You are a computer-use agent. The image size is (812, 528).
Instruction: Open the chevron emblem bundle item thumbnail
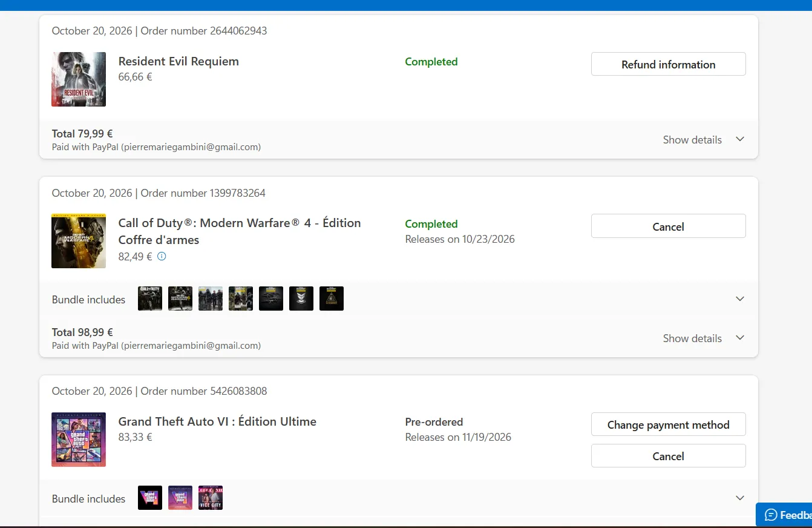(301, 299)
